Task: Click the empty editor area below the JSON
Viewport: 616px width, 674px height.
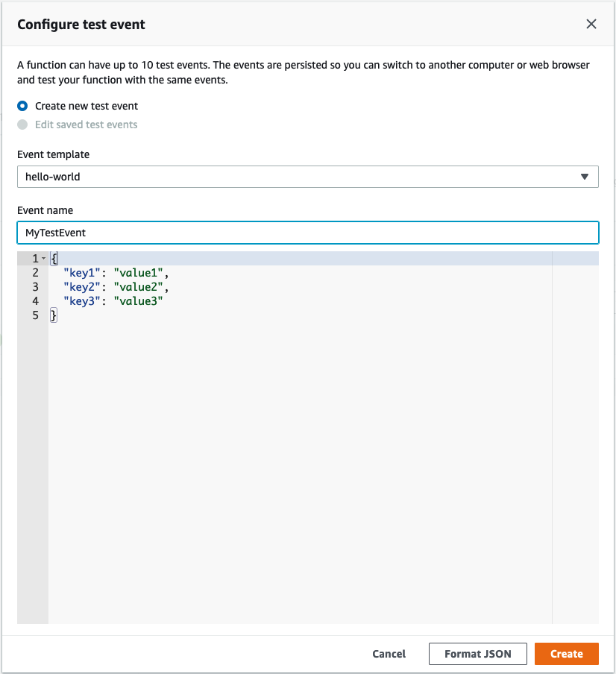Action: 298,447
